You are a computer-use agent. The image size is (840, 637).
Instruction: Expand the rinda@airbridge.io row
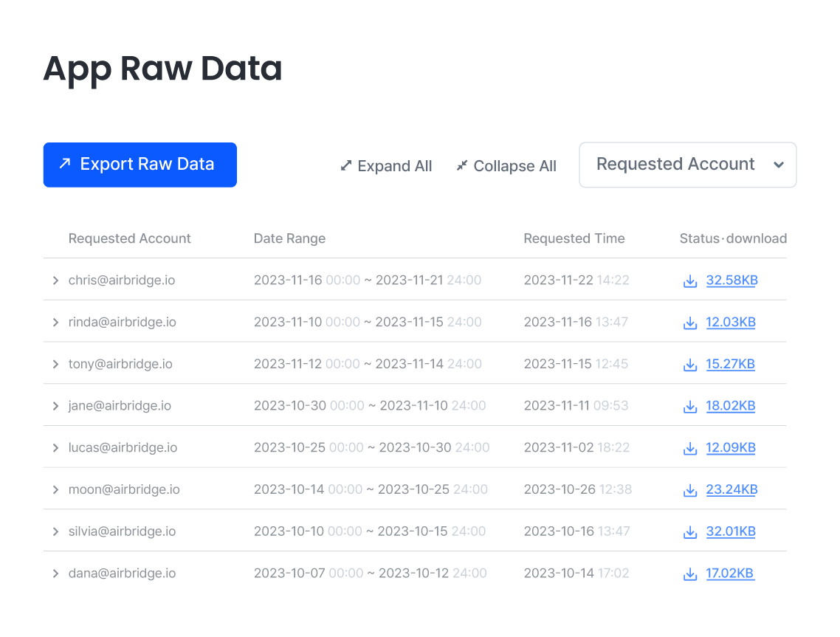pyautogui.click(x=55, y=322)
